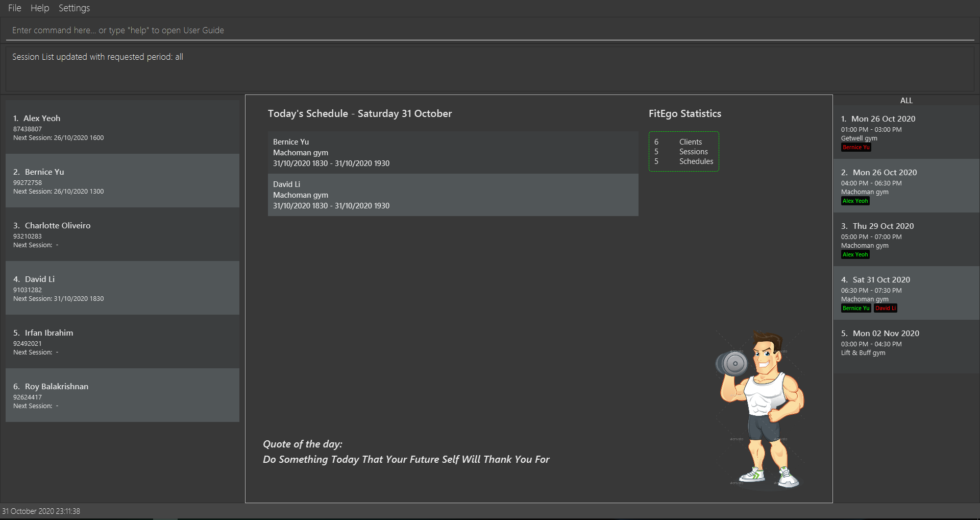Open the Help menu
The image size is (980, 520).
40,8
